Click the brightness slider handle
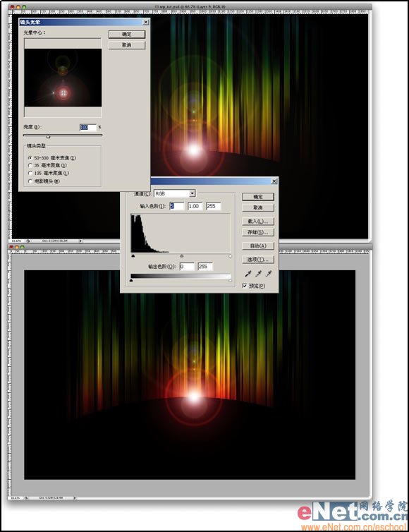 pyautogui.click(x=48, y=136)
